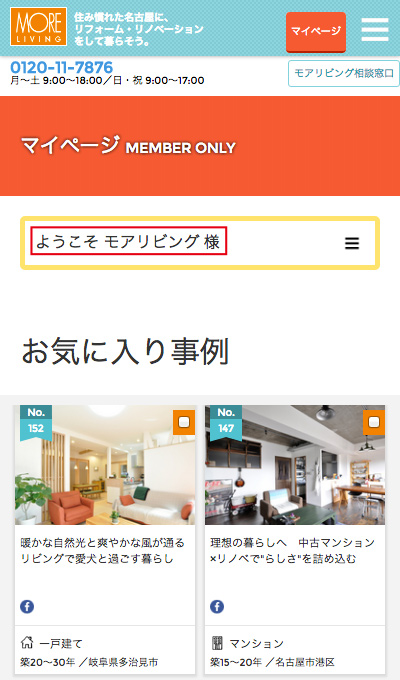400x680 pixels.
Task: Click the Facebook icon on case No. 147
Action: [x=217, y=606]
